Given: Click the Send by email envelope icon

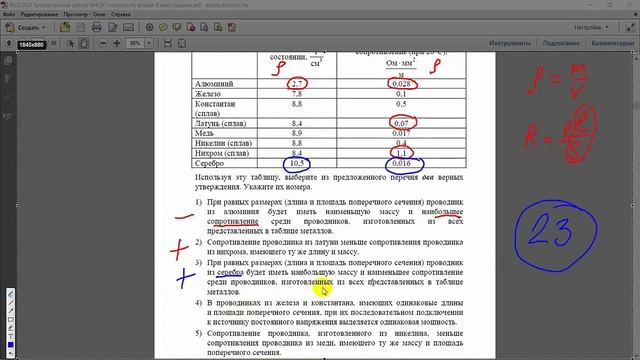Looking at the screenshot, I should pos(128,27).
